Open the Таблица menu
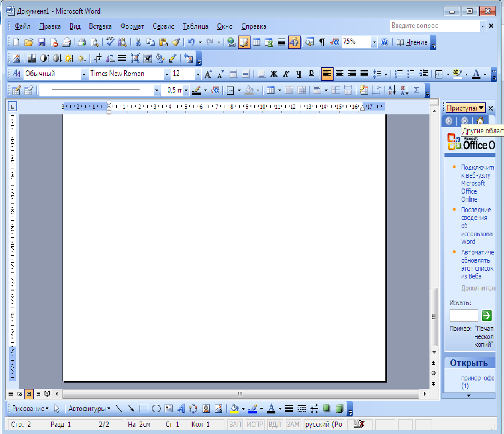The image size is (504, 434). [195, 27]
